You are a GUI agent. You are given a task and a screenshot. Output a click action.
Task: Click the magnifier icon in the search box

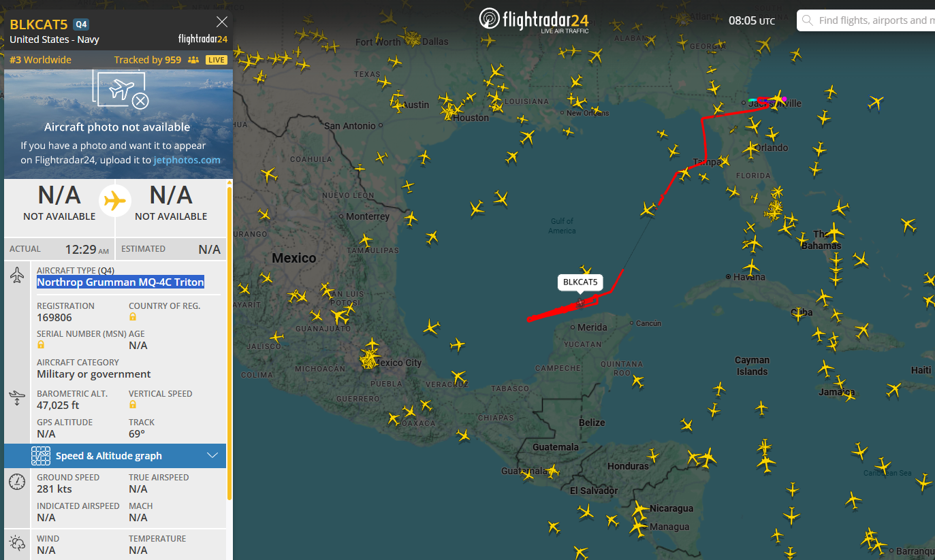tap(808, 20)
